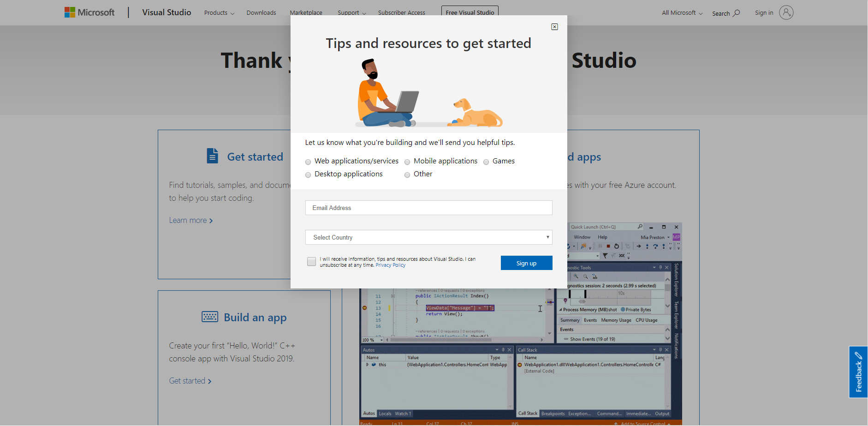Image resolution: width=868 pixels, height=426 pixels.
Task: Expand the 'this' variable row in Autos
Action: pos(368,365)
